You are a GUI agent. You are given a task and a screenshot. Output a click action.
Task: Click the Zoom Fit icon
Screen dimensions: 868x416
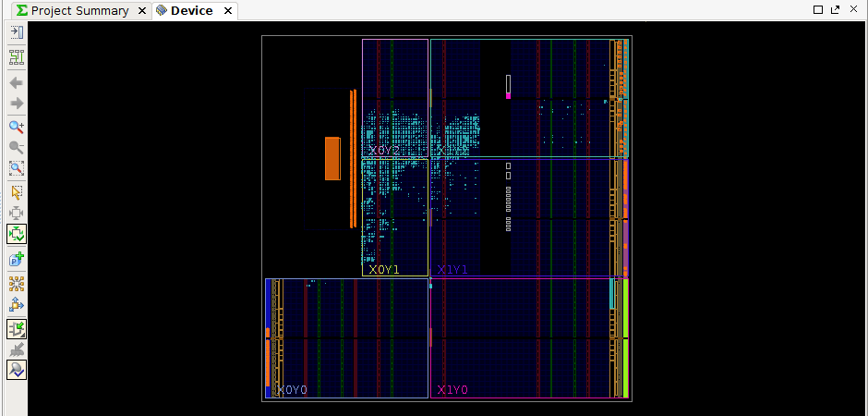16,169
